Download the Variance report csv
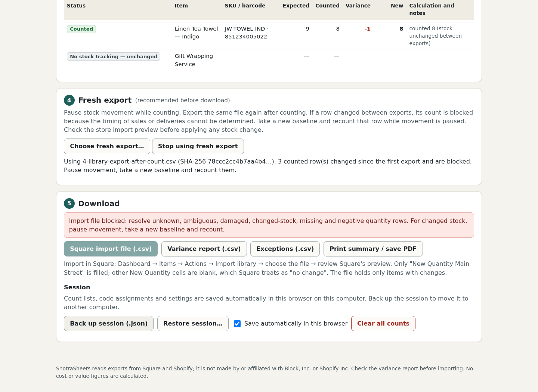 (x=204, y=249)
